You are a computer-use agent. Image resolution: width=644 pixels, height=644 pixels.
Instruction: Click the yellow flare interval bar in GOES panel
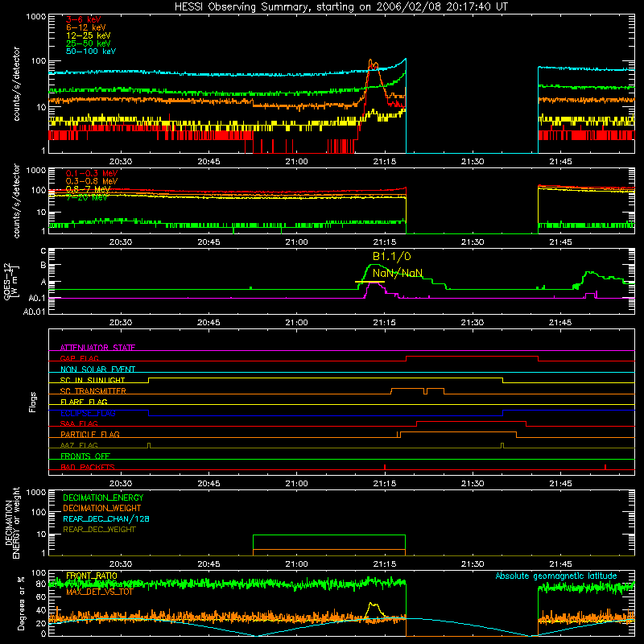tap(369, 282)
